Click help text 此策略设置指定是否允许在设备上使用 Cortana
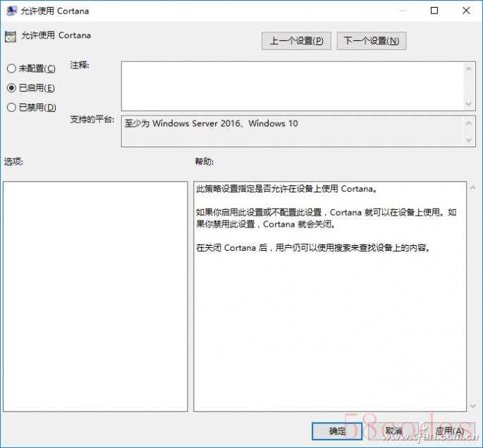This screenshot has height=448, width=483. coord(286,189)
